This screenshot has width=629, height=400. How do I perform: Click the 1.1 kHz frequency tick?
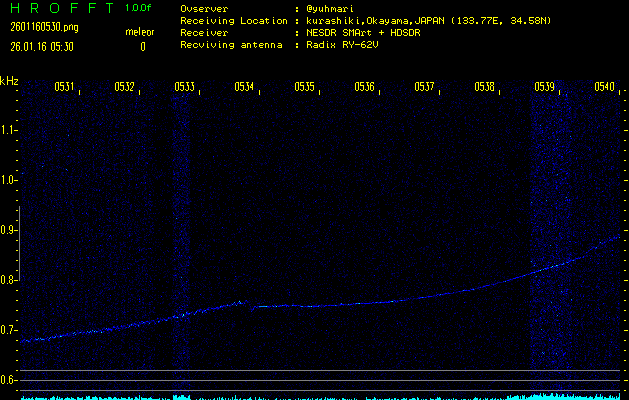pyautogui.click(x=9, y=130)
